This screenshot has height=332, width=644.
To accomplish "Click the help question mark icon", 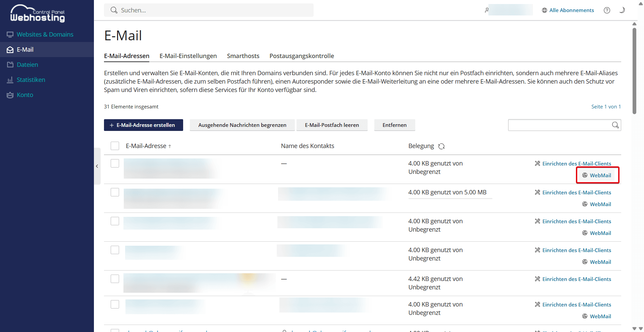I will (x=607, y=10).
